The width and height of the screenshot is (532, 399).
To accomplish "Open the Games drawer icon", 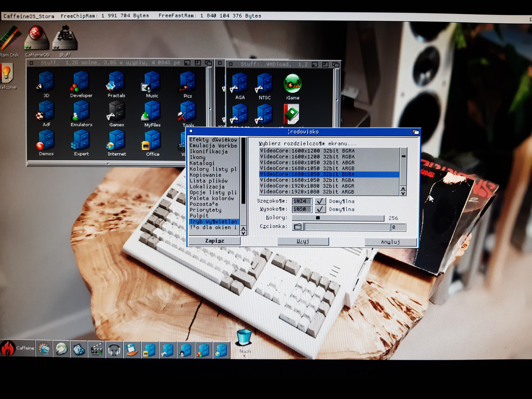I will click(x=116, y=111).
